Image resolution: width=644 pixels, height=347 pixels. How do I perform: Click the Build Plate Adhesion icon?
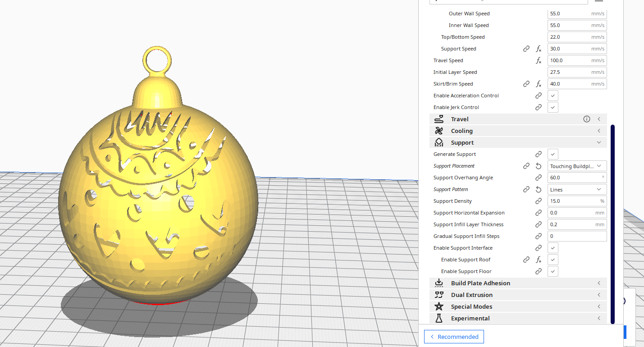pos(438,283)
